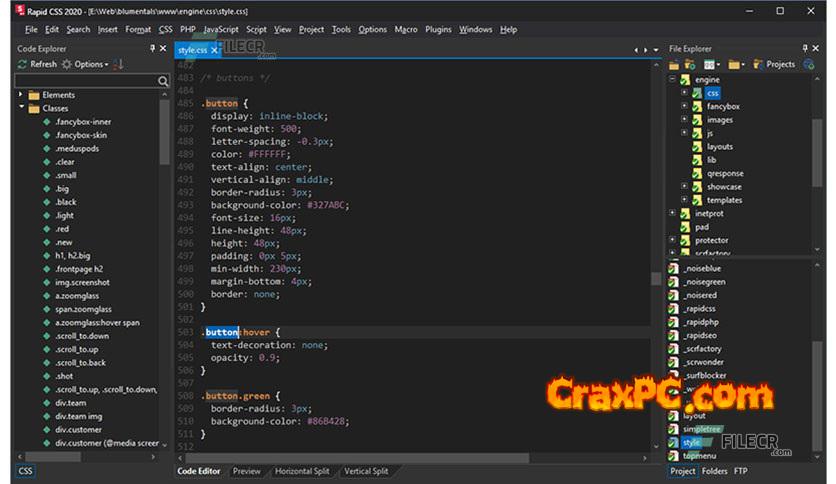Click the _rapidphp project icon
The image size is (836, 484).
click(x=674, y=322)
